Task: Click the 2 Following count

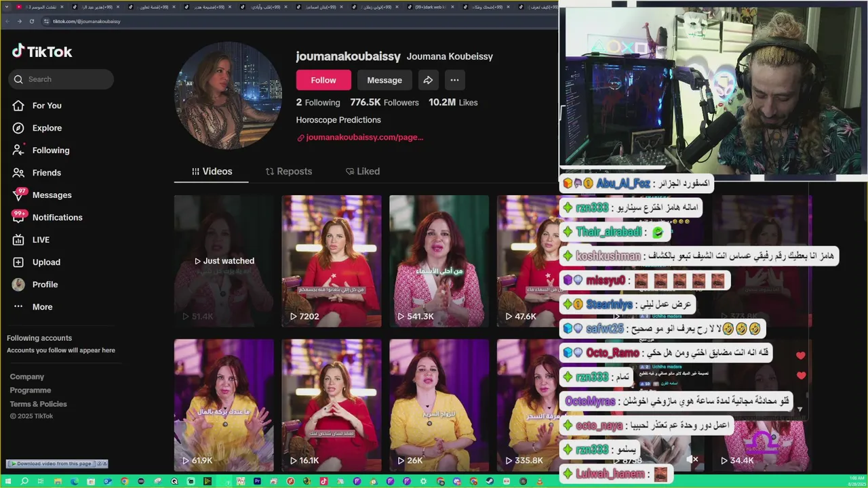Action: click(x=318, y=102)
